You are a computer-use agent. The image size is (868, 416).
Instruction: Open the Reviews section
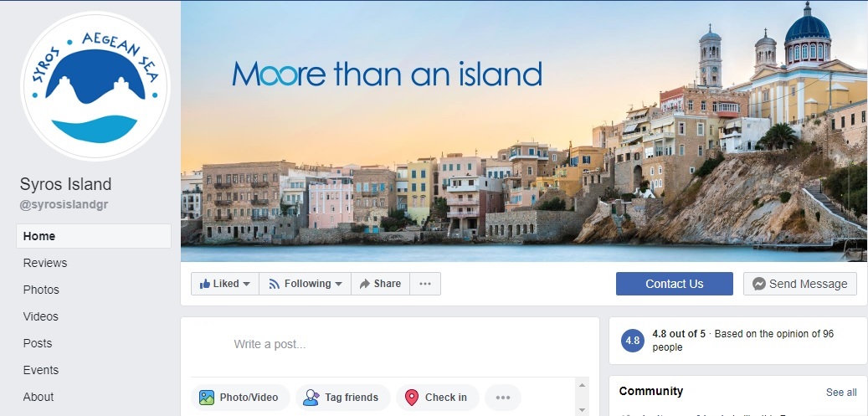(x=45, y=263)
